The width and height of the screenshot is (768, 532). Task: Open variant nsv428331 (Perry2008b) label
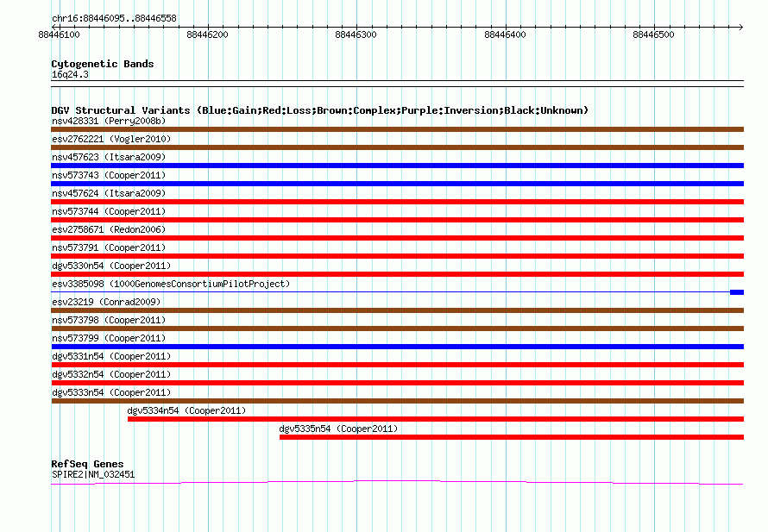[109, 121]
